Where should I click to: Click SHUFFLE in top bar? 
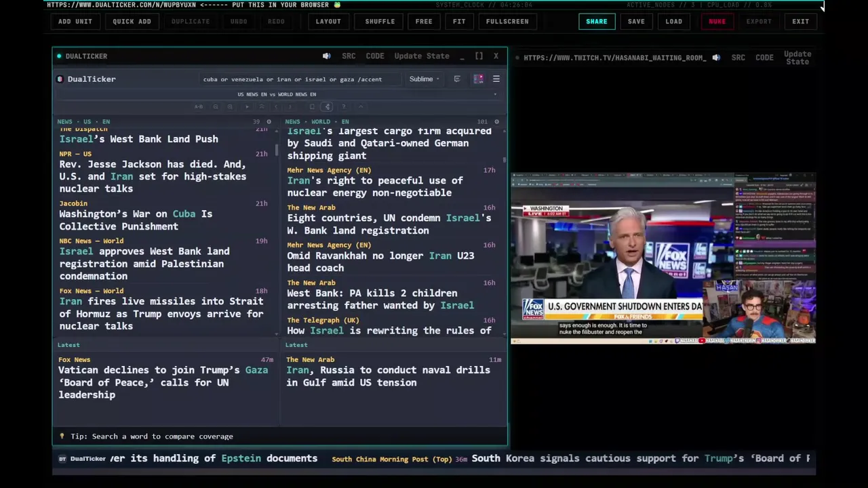pos(380,21)
